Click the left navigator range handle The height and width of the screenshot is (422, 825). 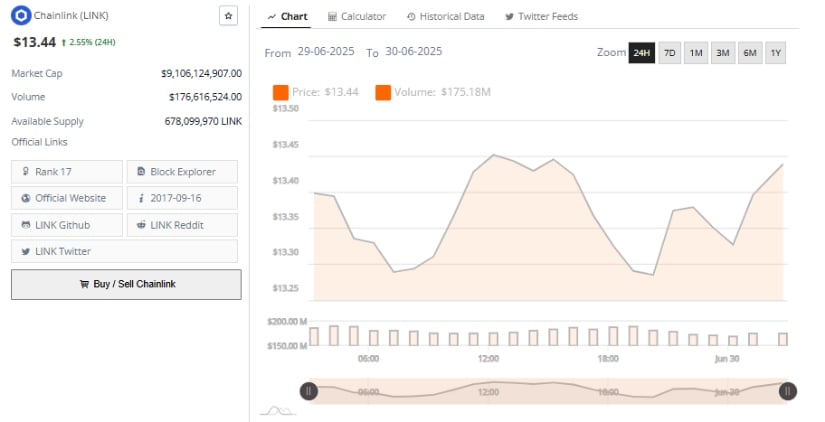(309, 391)
